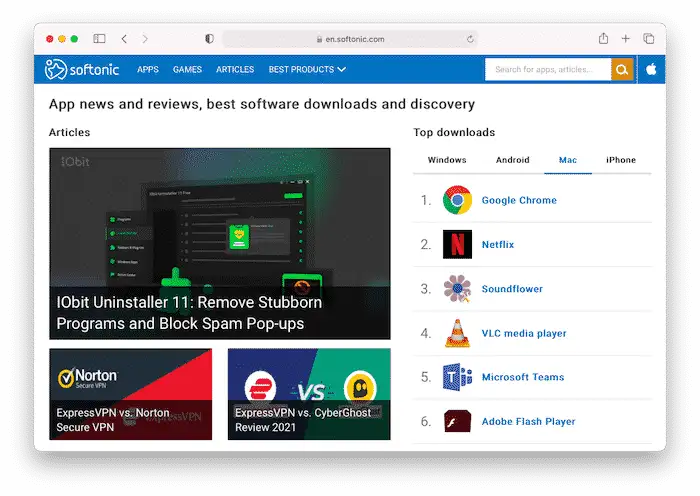Expand the Best Products dropdown
The height and width of the screenshot is (496, 700).
(x=307, y=69)
